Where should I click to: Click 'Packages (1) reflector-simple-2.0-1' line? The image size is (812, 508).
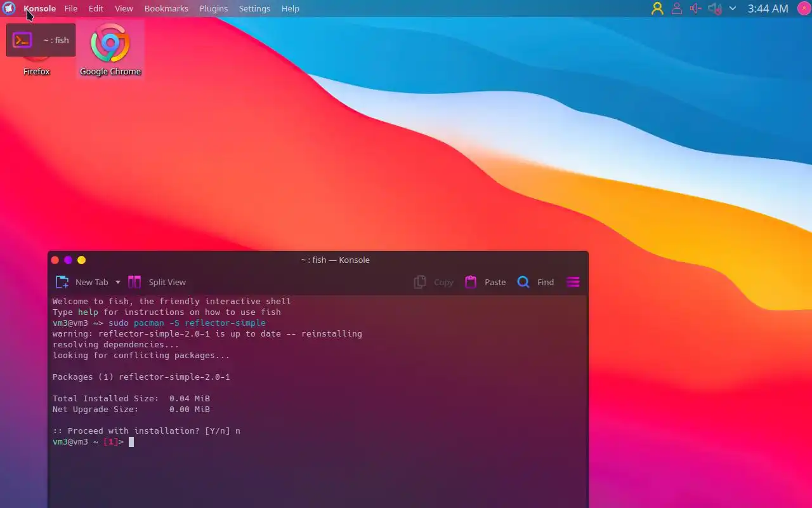click(x=141, y=377)
